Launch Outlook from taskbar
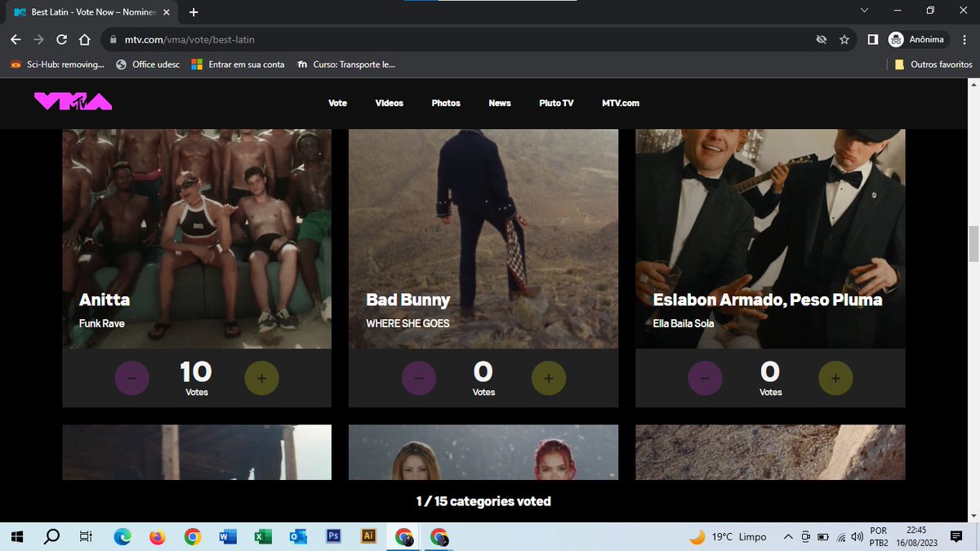This screenshot has width=980, height=551. 298,536
